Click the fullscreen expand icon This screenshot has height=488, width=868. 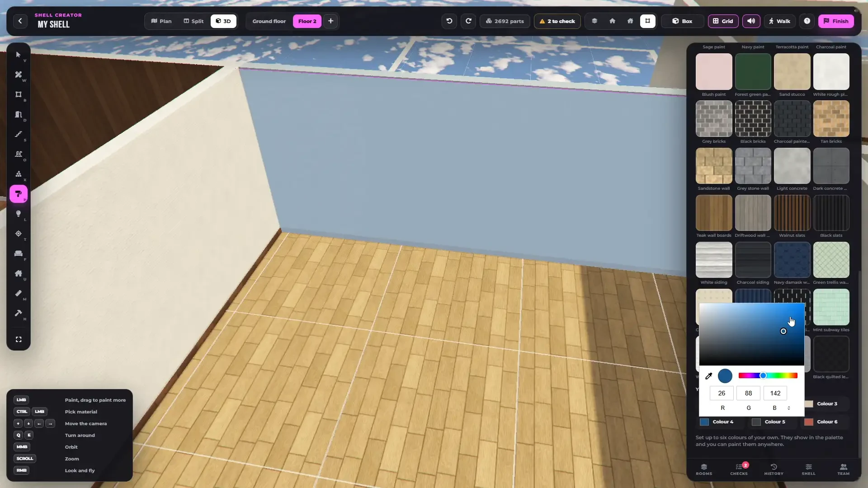(x=19, y=339)
